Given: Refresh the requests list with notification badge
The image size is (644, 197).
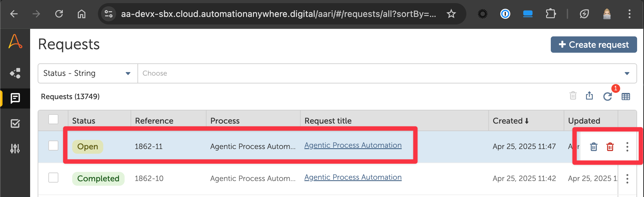Looking at the screenshot, I should coord(608,96).
